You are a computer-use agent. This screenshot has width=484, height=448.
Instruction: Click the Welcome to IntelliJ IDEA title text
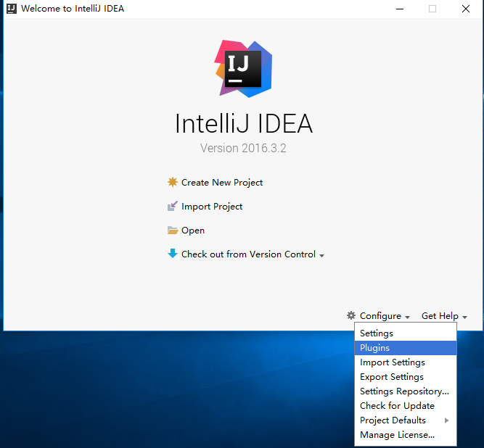73,9
